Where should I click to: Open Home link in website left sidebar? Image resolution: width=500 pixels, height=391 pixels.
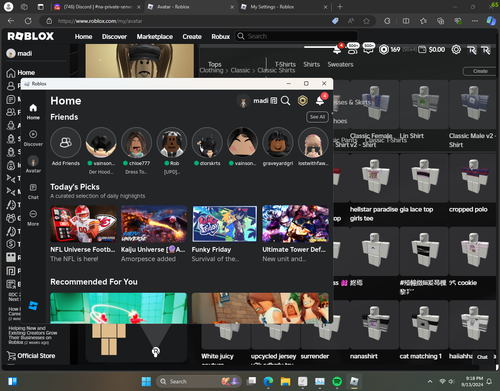tap(21, 72)
